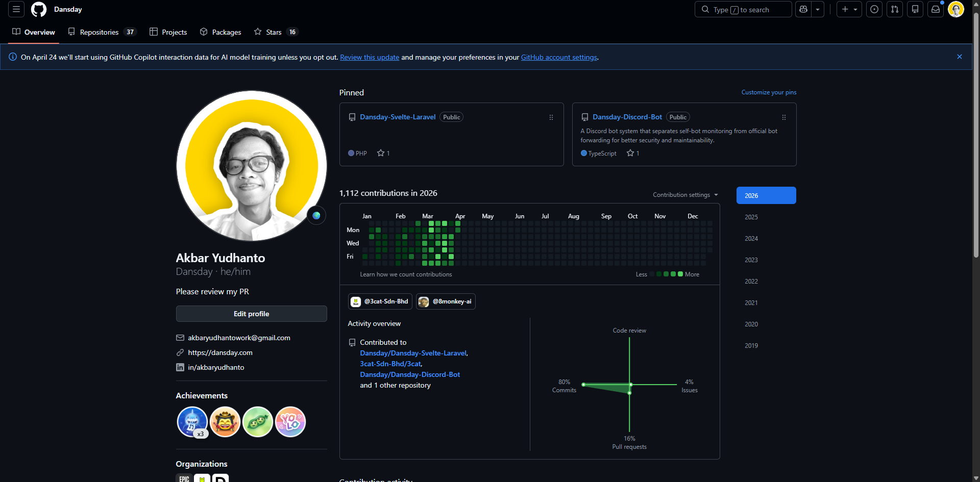Viewport: 980px width, 482px height.
Task: Open the Pair Extraordinaire peas achievement badge
Action: [258, 422]
